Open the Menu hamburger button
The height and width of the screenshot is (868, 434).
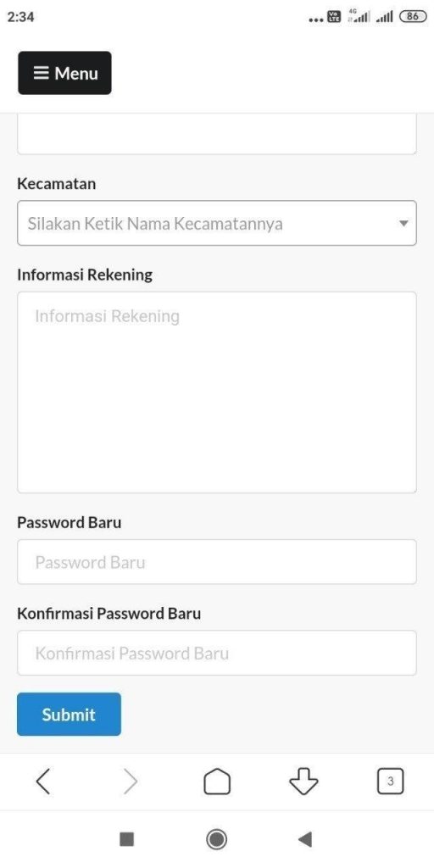64,73
